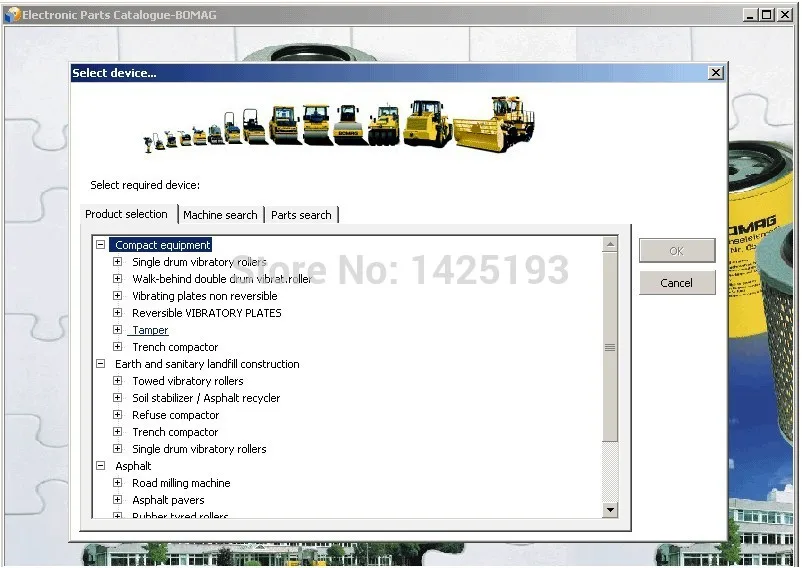
Task: Select Earth and sanitary landfill construction
Action: 207,364
